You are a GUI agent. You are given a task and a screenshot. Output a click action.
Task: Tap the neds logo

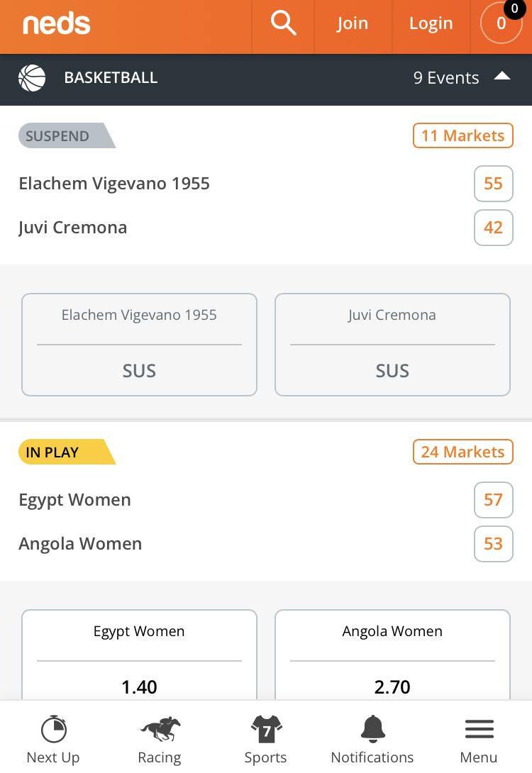click(x=57, y=24)
